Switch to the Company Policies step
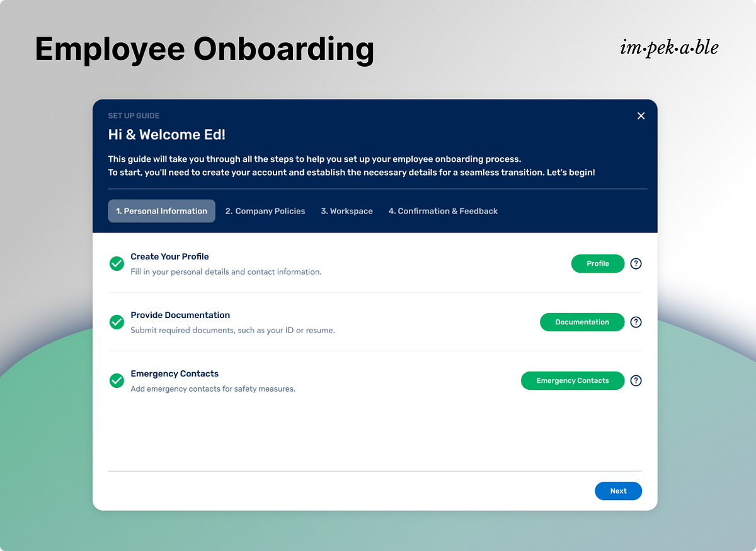756x551 pixels. [265, 211]
